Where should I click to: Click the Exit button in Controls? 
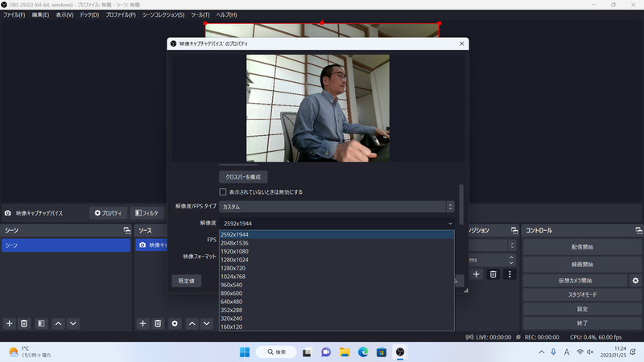coord(582,323)
